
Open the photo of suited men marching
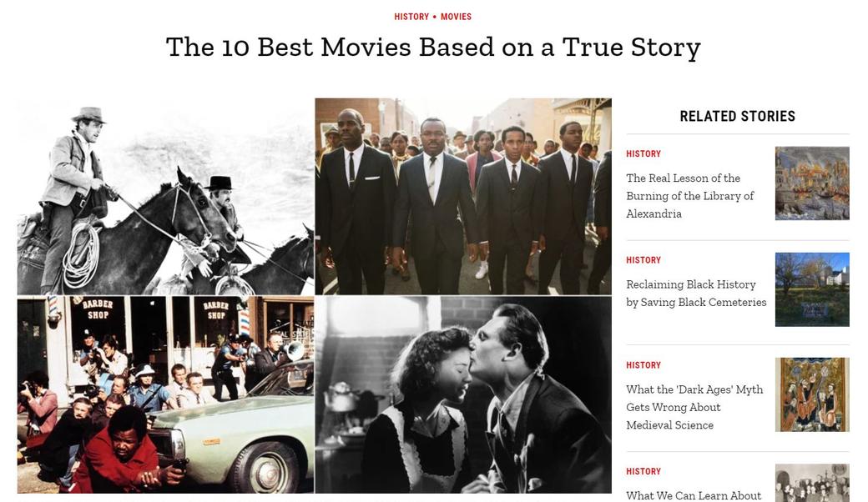click(463, 196)
